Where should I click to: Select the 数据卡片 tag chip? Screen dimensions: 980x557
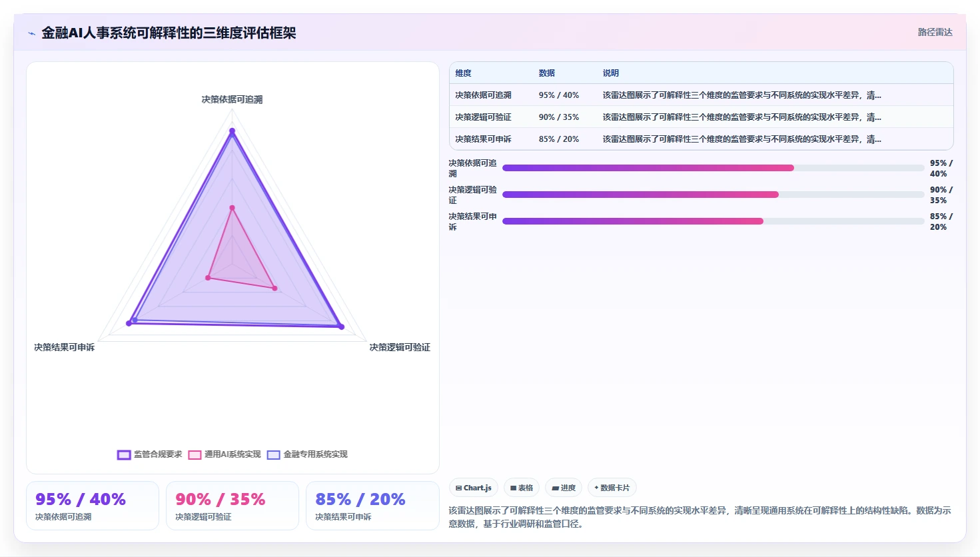612,488
